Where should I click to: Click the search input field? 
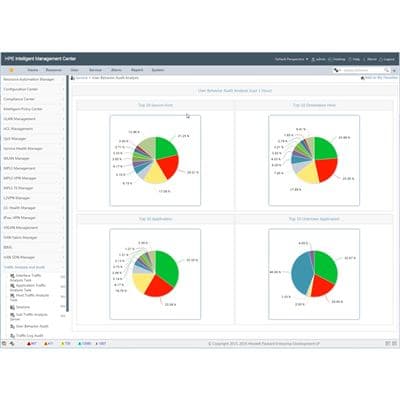pos(363,70)
